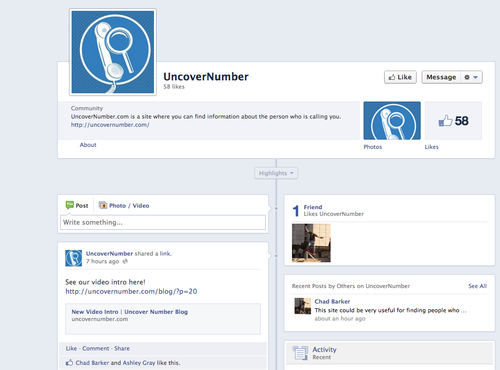Select the Post composer tab

click(77, 205)
